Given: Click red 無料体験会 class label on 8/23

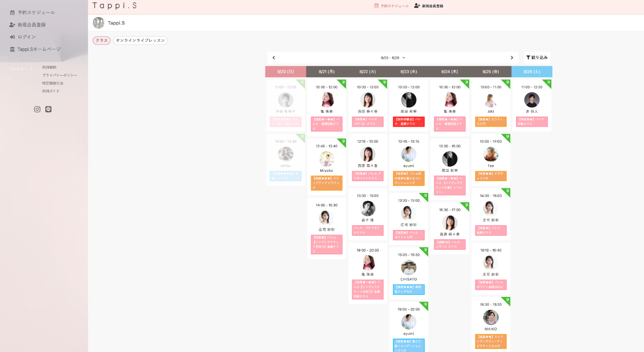Looking at the screenshot, I should (409, 121).
